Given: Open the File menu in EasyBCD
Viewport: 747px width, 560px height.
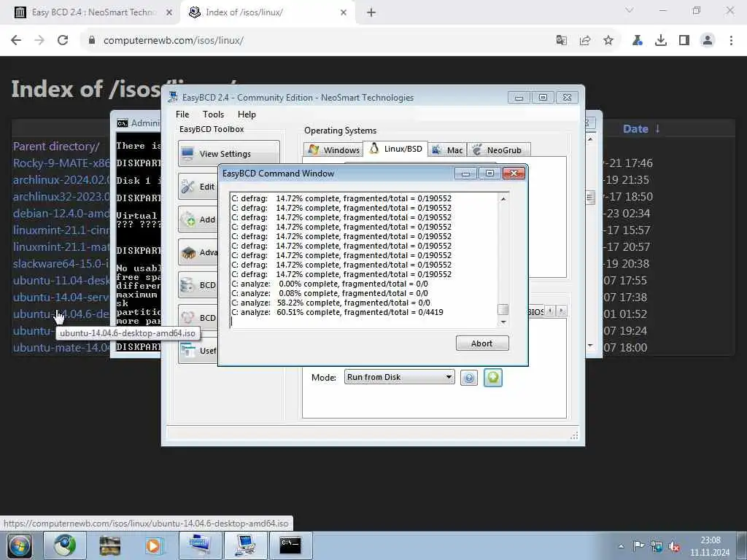Looking at the screenshot, I should [x=182, y=114].
